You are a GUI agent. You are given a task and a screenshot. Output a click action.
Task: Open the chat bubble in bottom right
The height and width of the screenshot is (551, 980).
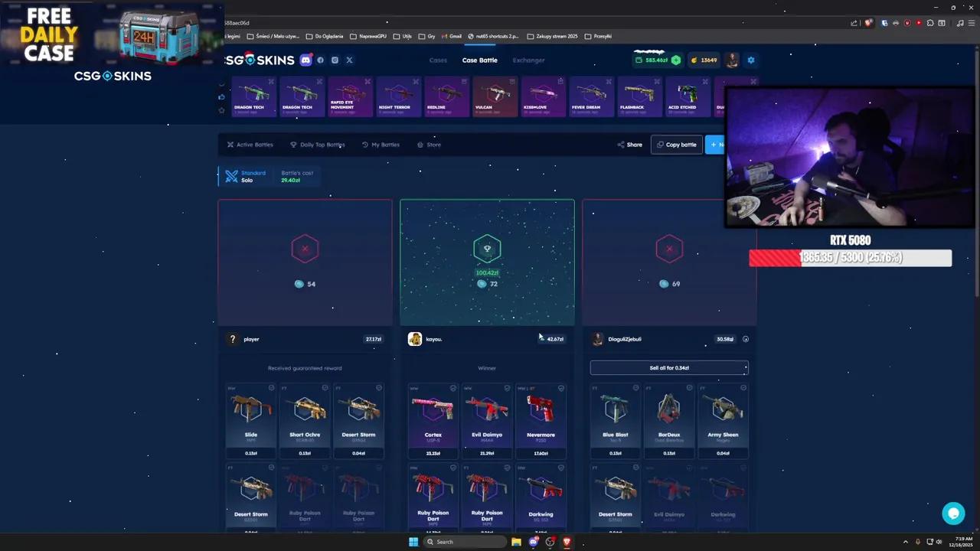tap(953, 514)
